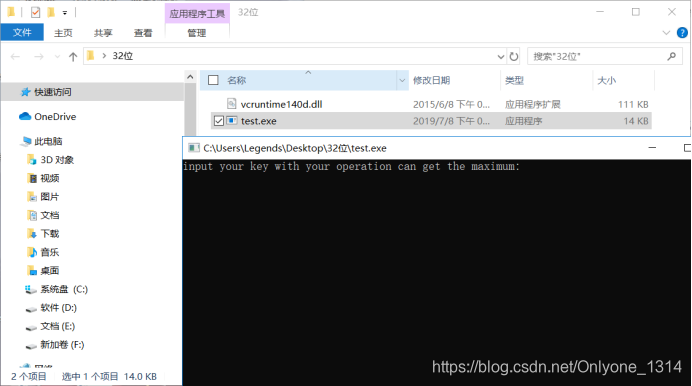Screen dimensions: 692x386
Task: Go up one folder level
Action: pyautogui.click(x=73, y=56)
